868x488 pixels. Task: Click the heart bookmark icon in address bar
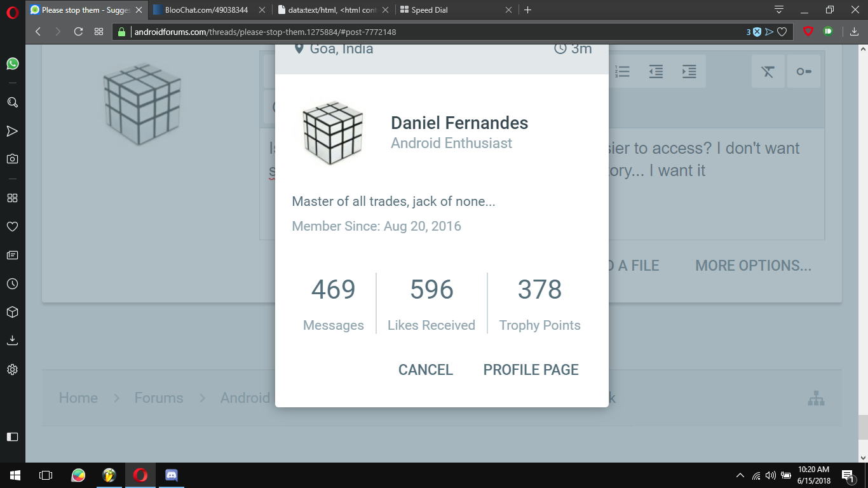tap(782, 32)
